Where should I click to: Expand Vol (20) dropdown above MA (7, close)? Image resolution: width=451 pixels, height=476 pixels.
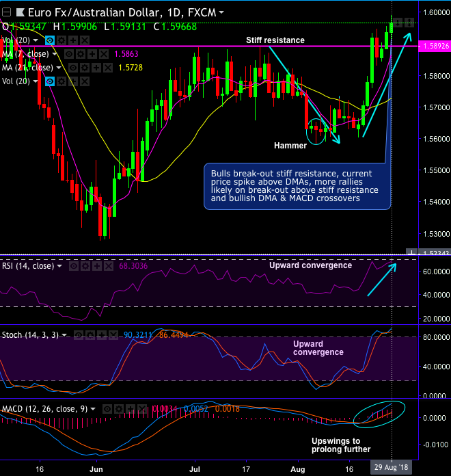coord(36,40)
